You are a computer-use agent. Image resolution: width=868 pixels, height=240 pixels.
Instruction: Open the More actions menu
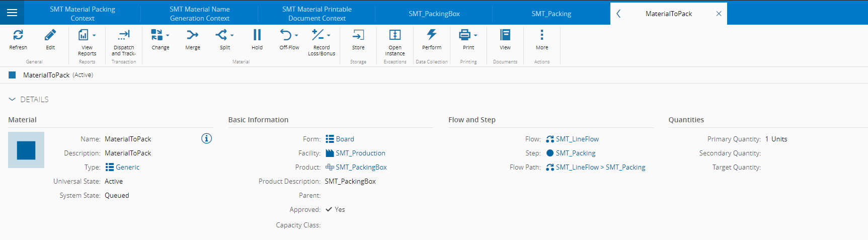point(541,35)
